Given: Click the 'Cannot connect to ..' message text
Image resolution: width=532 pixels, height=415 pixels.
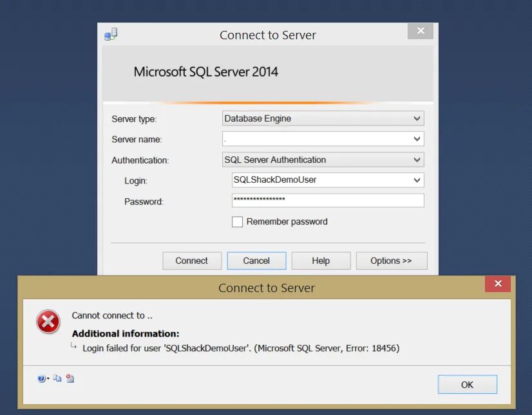Looking at the screenshot, I should tap(112, 315).
